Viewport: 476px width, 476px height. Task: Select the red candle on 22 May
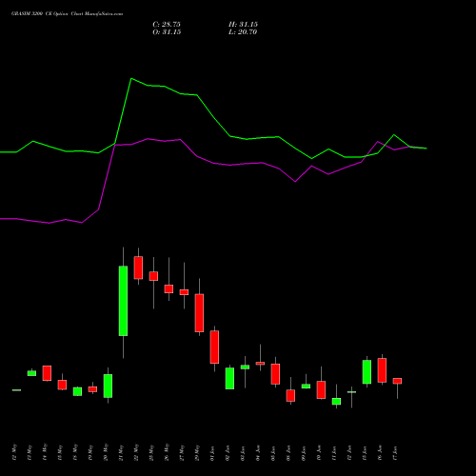(138, 268)
